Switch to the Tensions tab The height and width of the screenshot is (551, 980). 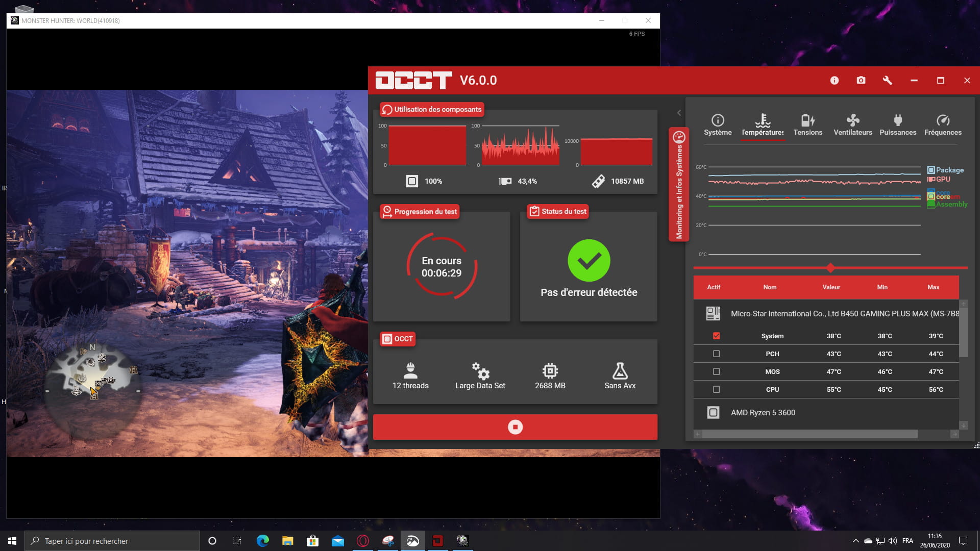click(808, 125)
